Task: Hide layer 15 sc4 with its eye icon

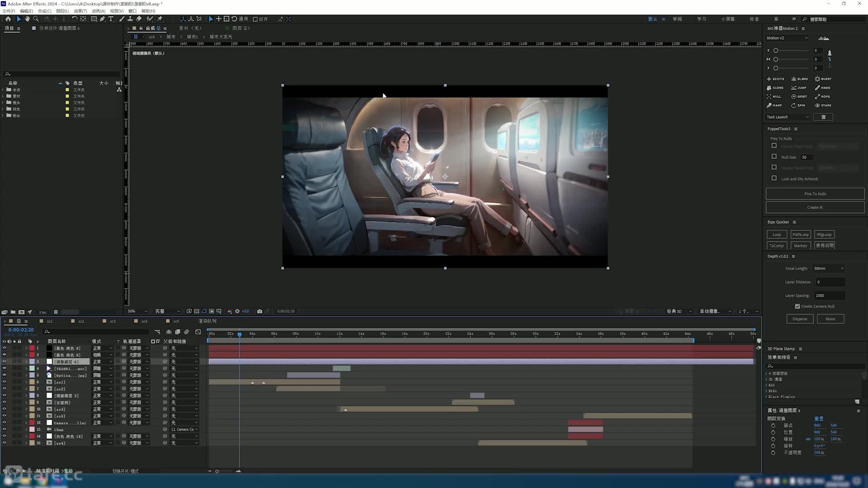Action: tap(5, 443)
